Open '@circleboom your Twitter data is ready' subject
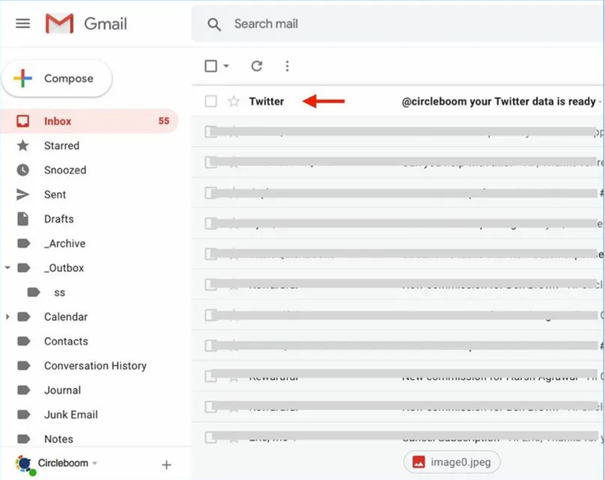Image resolution: width=605 pixels, height=480 pixels. pyautogui.click(x=499, y=101)
